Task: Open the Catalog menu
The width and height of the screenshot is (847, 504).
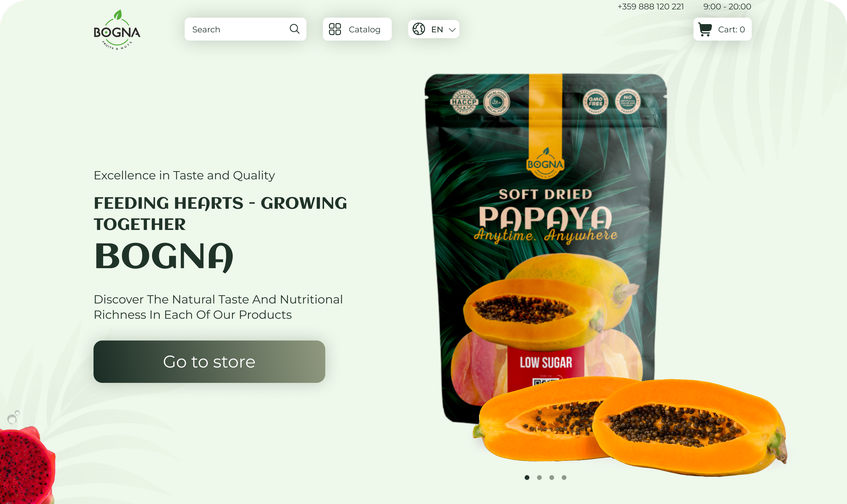Action: (x=357, y=29)
